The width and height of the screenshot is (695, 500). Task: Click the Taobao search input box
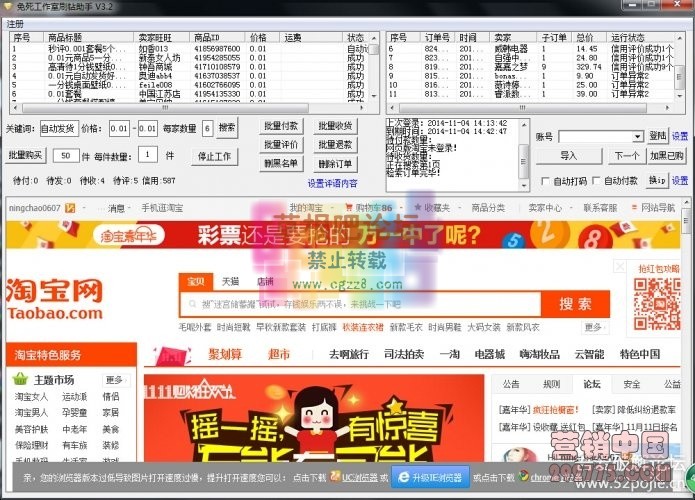(x=360, y=305)
